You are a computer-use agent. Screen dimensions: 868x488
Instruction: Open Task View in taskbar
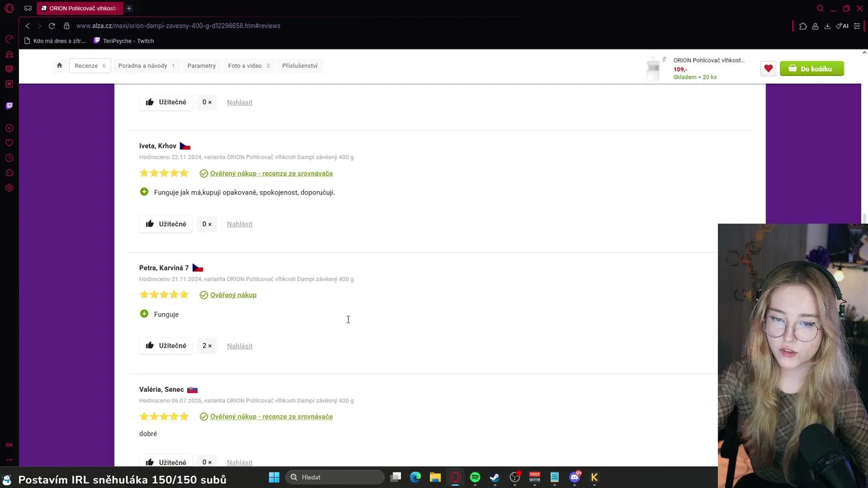(395, 477)
